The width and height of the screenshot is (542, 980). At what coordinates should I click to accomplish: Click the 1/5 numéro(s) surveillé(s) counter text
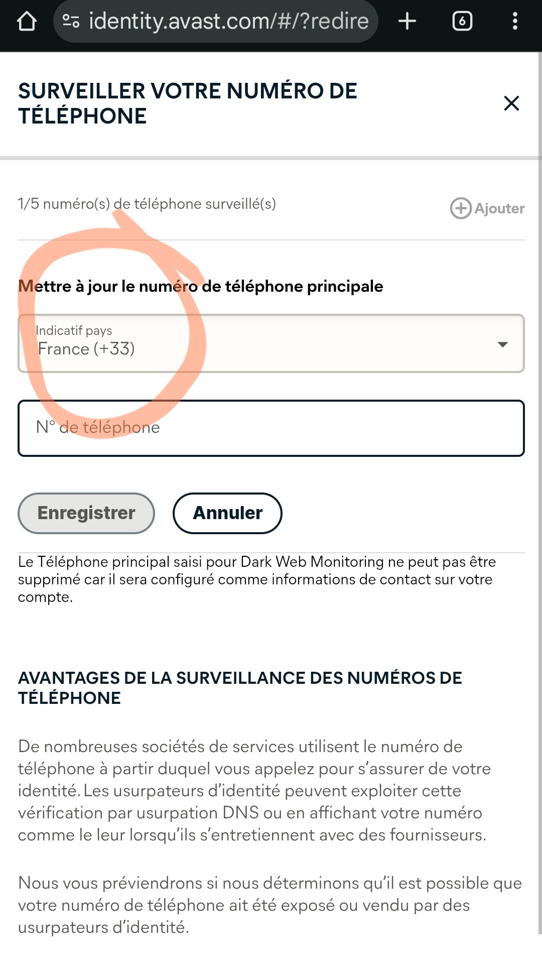147,204
